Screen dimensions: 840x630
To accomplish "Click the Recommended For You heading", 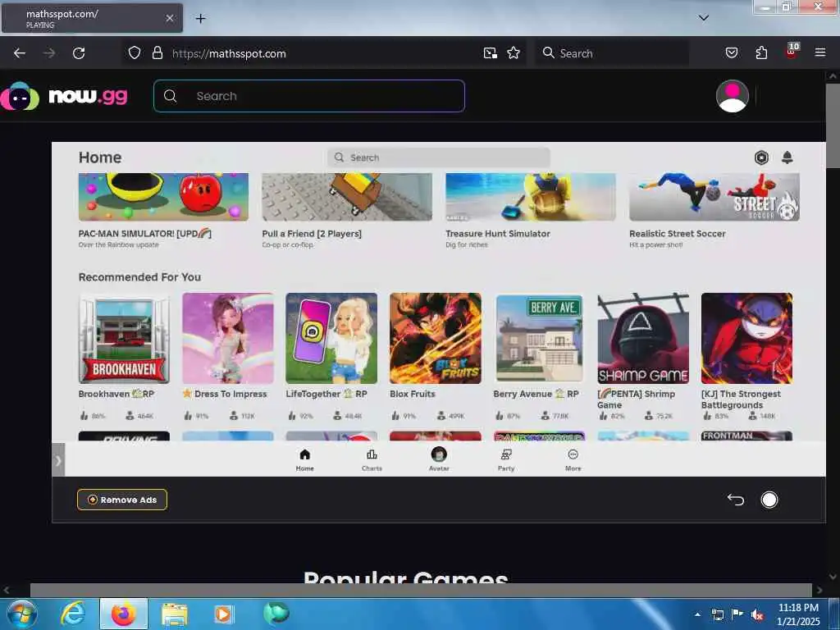I will point(139,277).
